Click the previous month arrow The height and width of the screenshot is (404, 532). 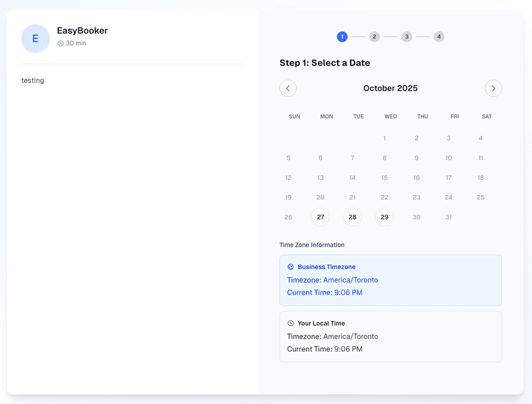[288, 88]
